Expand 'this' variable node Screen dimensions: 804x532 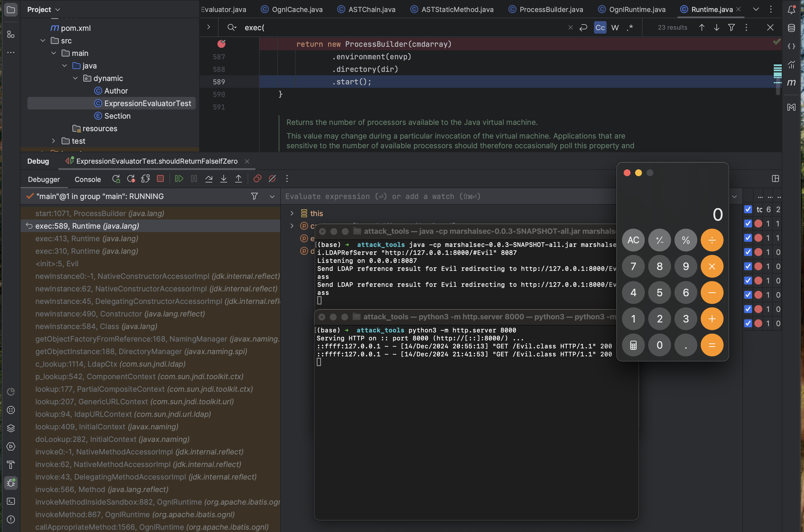pyautogui.click(x=292, y=213)
